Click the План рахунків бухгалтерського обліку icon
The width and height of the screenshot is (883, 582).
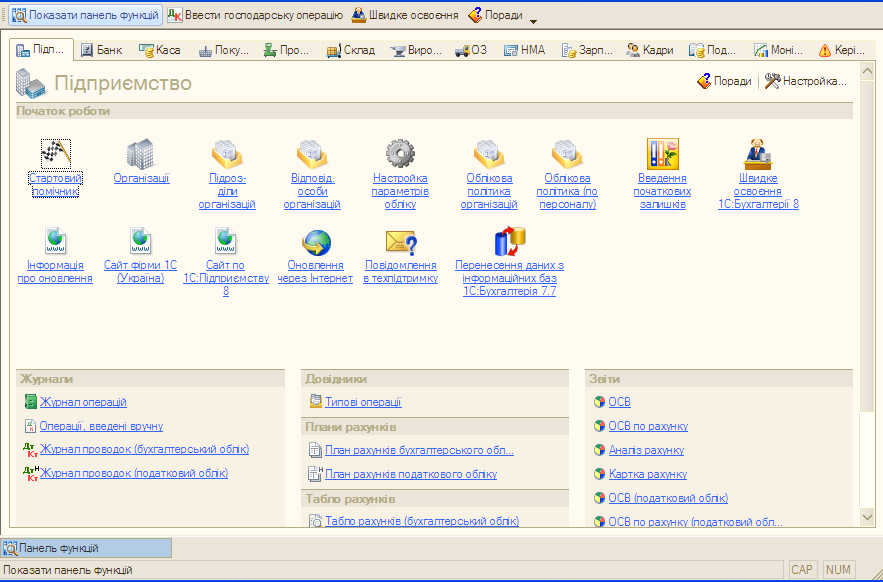315,450
